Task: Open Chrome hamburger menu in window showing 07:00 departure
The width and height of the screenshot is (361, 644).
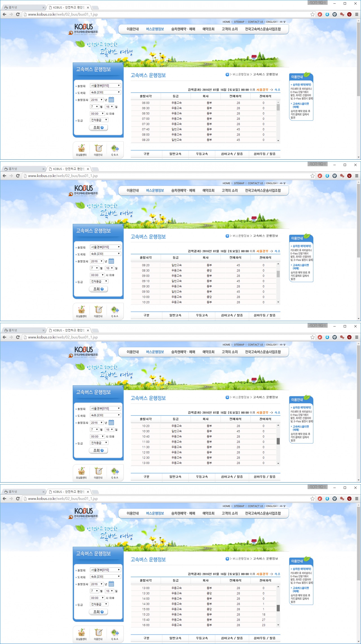Action: click(x=357, y=14)
